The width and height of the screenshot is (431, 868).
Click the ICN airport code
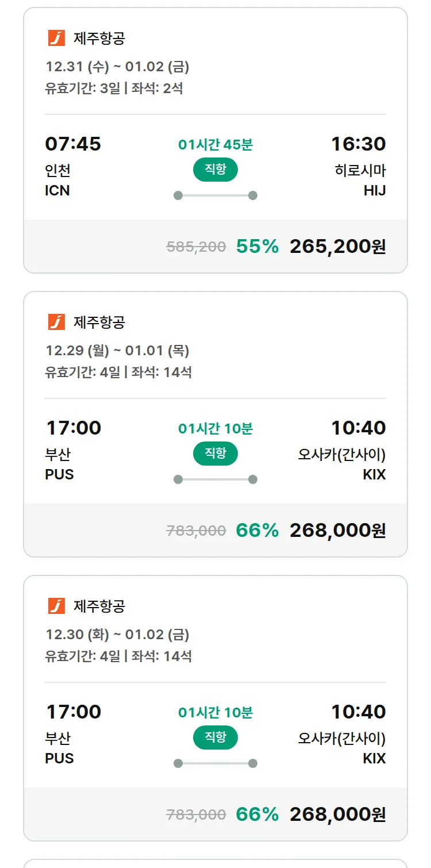coord(57,191)
